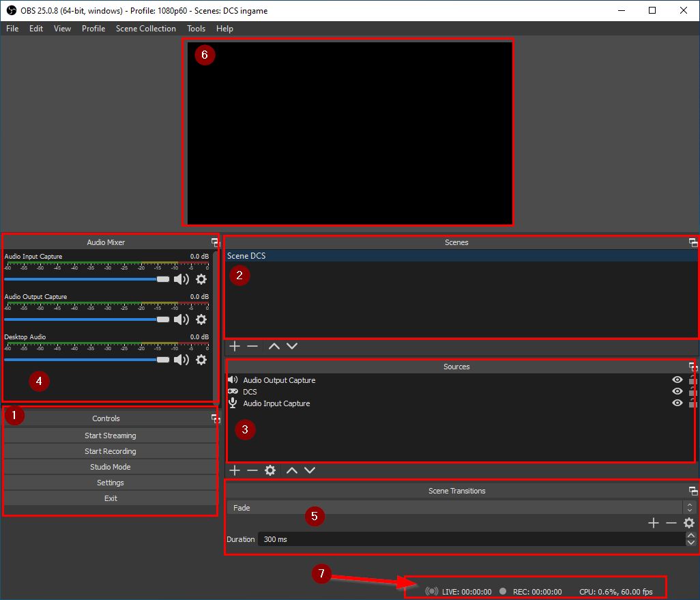Select Scene DCS in the Scenes list
This screenshot has width=700, height=600.
tap(457, 256)
